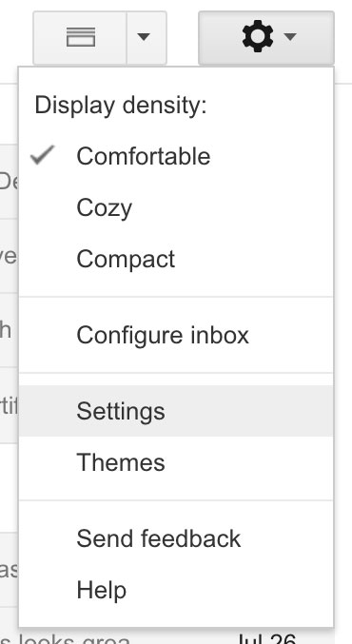This screenshot has width=352, height=644.
Task: Open the highlighted Settings entry
Action: pyautogui.click(x=176, y=411)
